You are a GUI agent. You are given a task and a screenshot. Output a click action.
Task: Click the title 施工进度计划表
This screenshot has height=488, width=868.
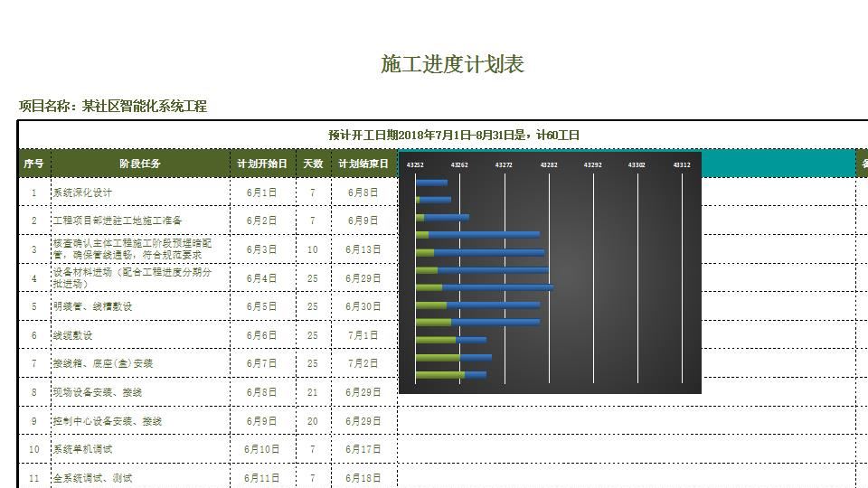tap(452, 64)
